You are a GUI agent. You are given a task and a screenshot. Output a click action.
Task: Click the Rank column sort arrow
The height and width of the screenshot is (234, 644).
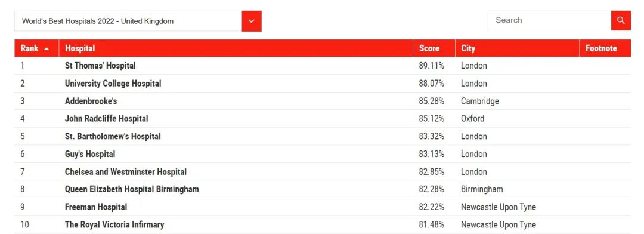47,48
